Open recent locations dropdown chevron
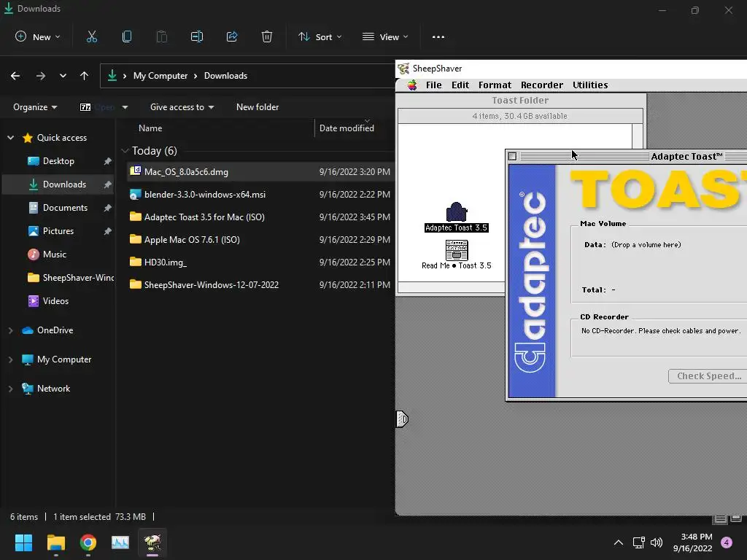The width and height of the screenshot is (747, 560). pos(63,76)
